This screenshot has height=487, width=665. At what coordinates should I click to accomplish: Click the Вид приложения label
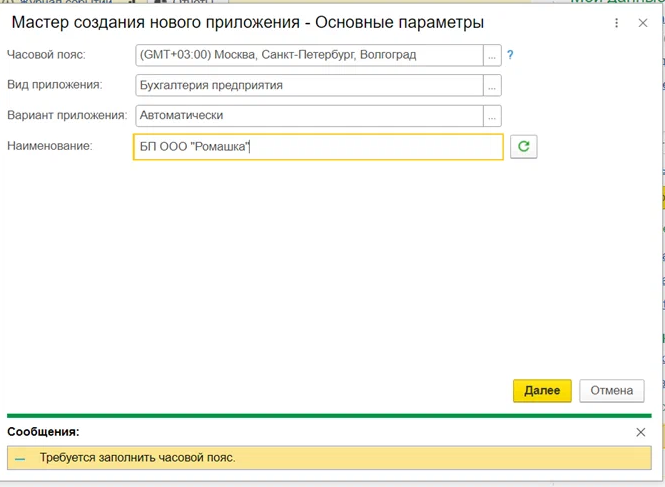pos(55,85)
